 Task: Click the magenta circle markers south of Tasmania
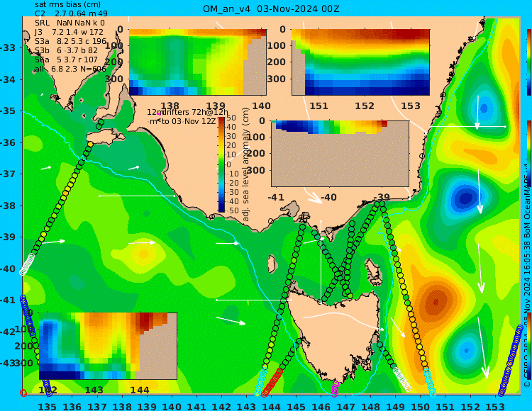click(x=336, y=388)
